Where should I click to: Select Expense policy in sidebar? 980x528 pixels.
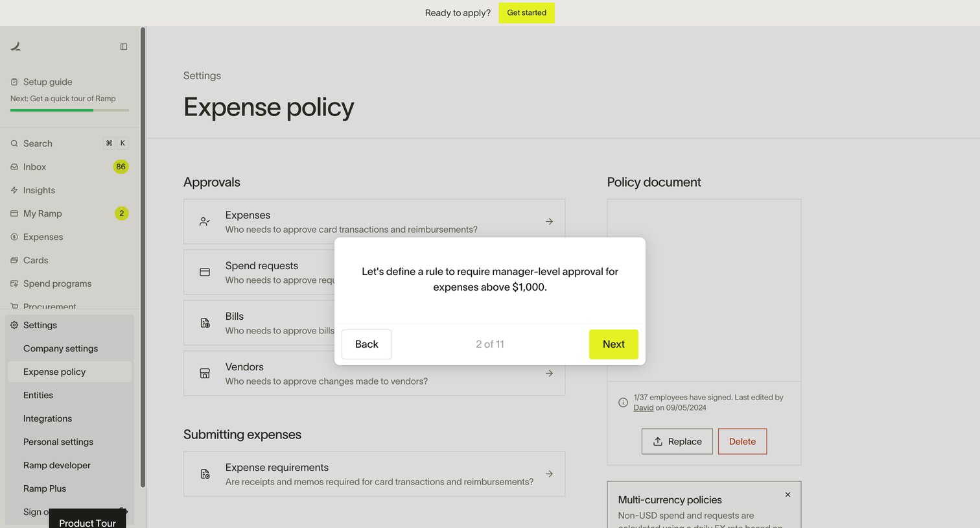(x=69, y=372)
